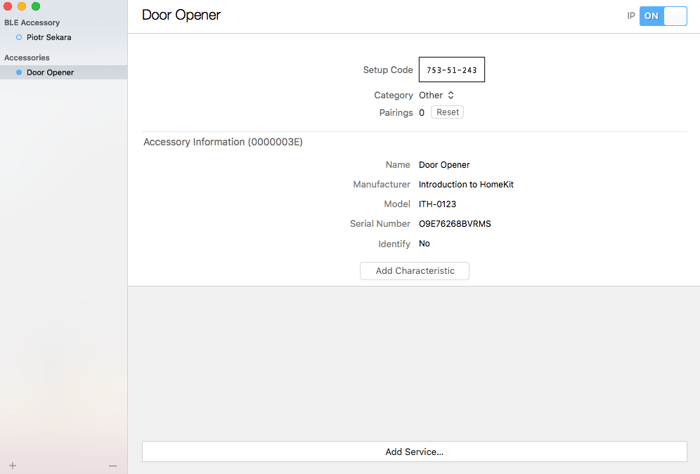Click the BLE Accessory sidebar section header
Image resolution: width=700 pixels, height=474 pixels.
[32, 22]
